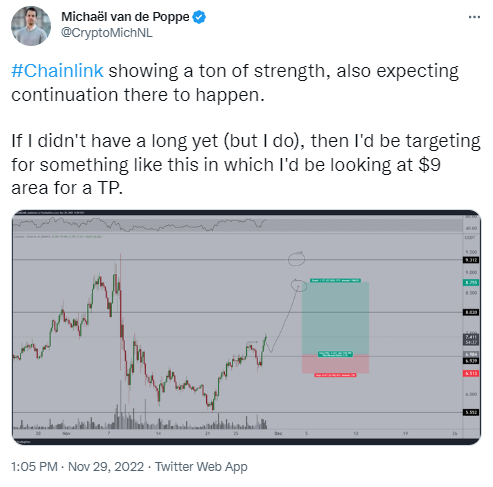
Task: Open Michaël van de Poppe's profile photo
Action: click(31, 26)
